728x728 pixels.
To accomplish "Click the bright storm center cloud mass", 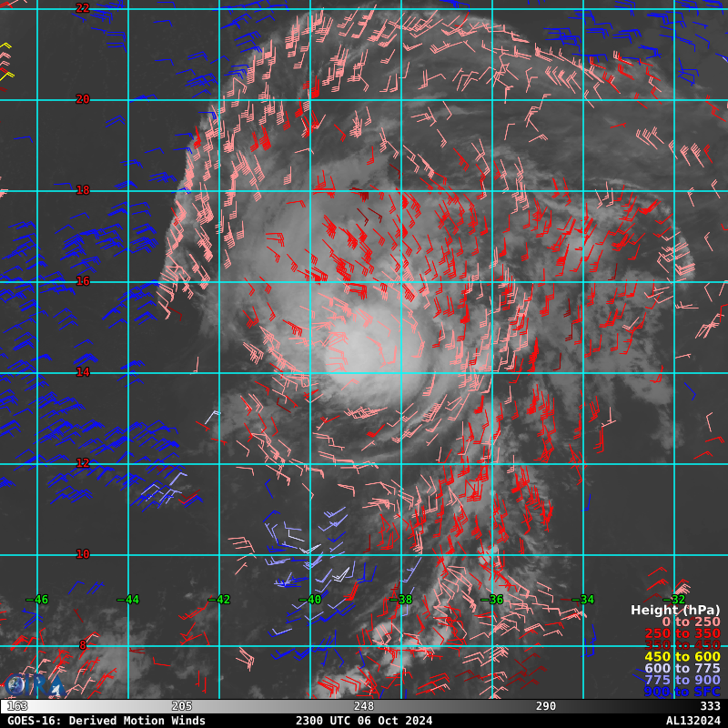I will click(364, 350).
